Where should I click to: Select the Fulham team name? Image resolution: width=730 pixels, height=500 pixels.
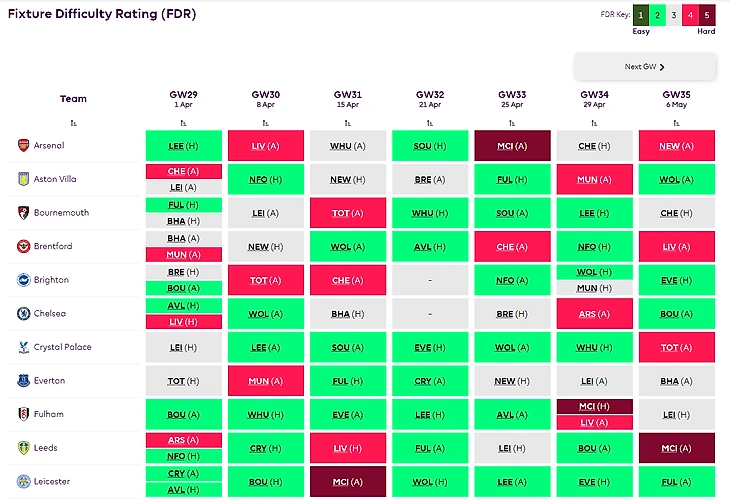48,414
